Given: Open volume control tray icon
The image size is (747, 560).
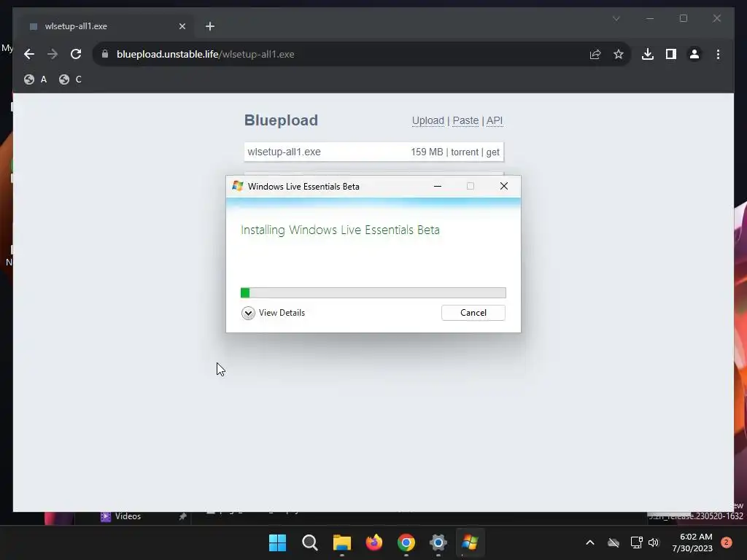Looking at the screenshot, I should [x=654, y=542].
